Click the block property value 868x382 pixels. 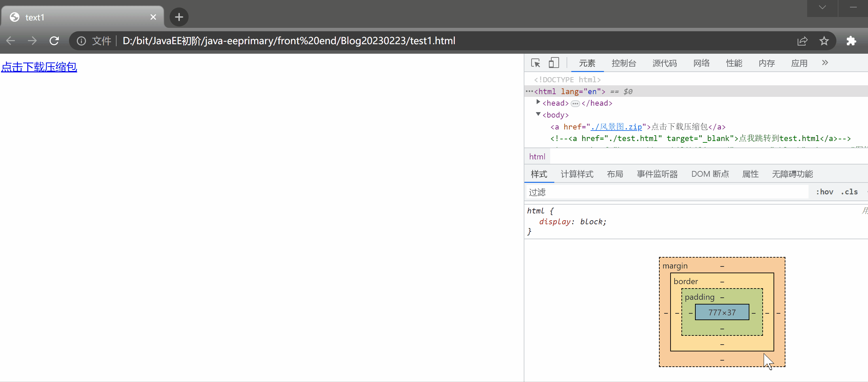coord(591,222)
